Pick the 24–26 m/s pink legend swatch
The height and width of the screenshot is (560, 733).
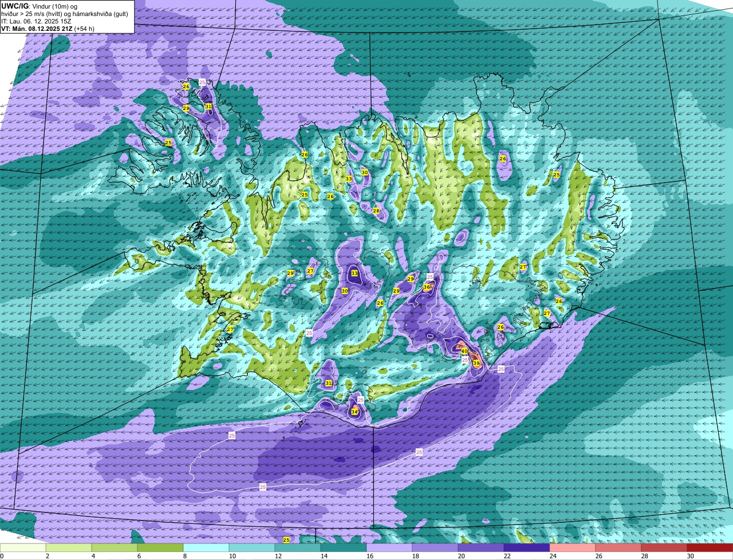[x=573, y=548]
